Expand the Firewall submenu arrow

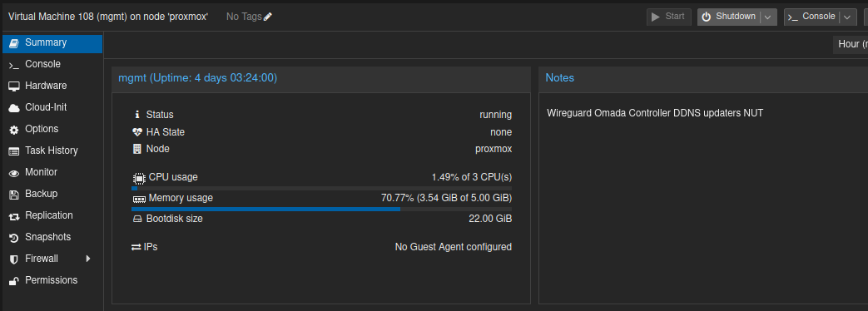[88, 259]
